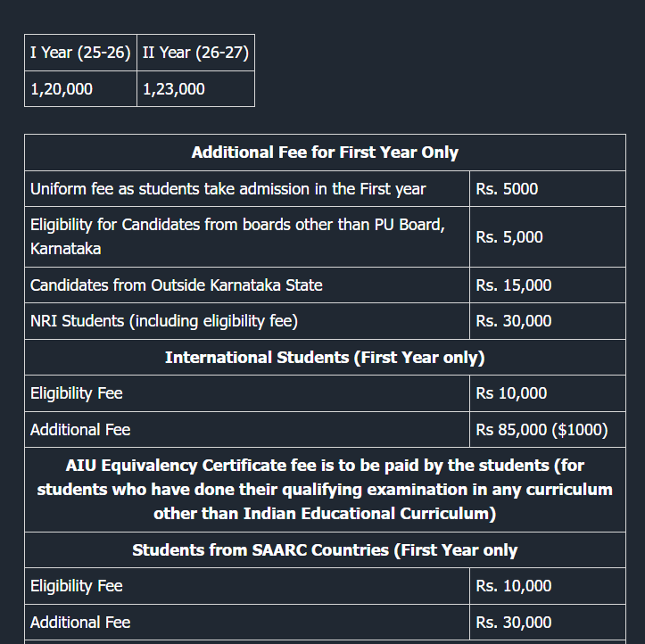Select the Rs. 5,000 non-PU Board eligibility amount
Viewport: 645px width, 644px height.
click(509, 237)
